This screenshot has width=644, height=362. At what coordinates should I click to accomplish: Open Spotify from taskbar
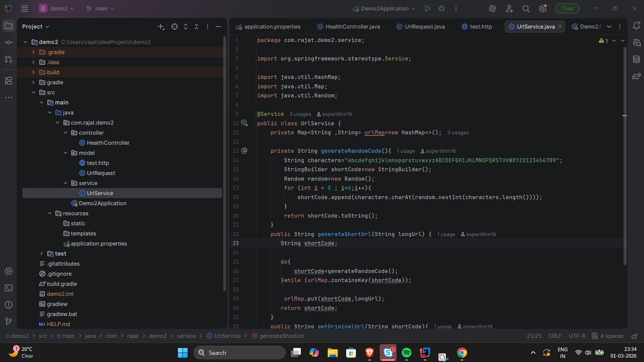[x=407, y=352]
